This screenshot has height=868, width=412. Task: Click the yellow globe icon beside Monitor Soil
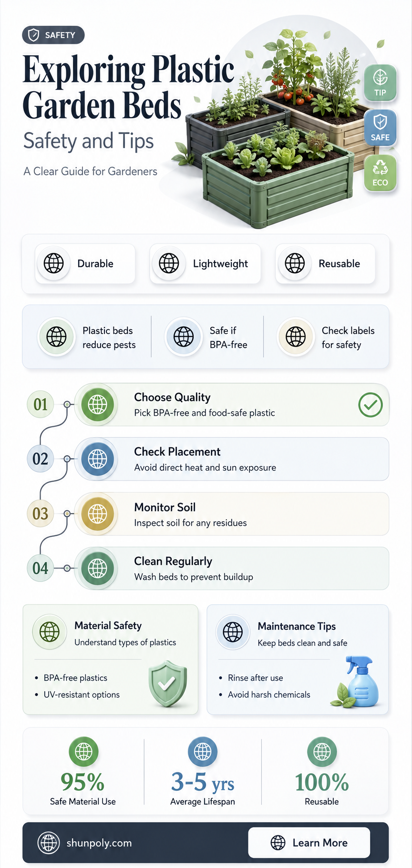click(98, 514)
